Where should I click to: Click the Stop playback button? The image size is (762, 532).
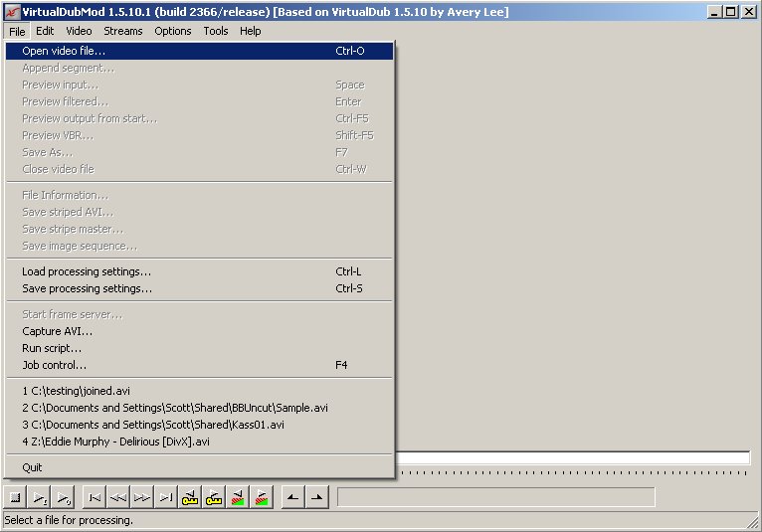click(16, 497)
